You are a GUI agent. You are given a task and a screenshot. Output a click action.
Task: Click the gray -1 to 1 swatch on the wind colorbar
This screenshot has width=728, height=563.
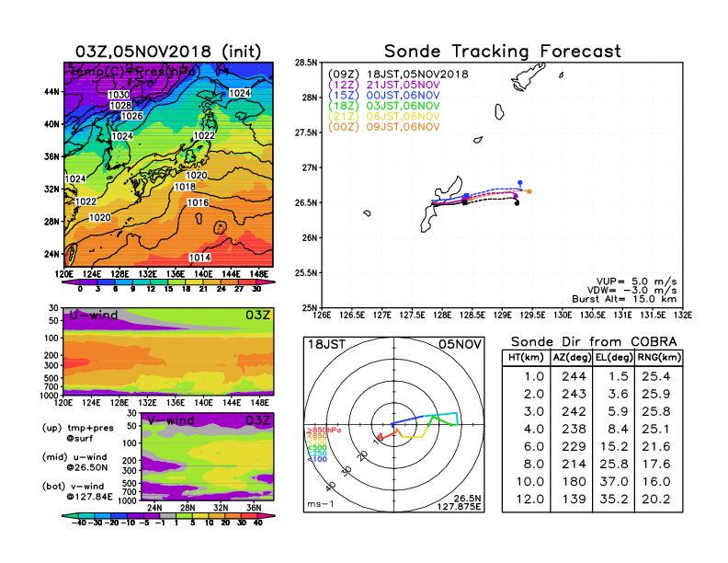pyautogui.click(x=168, y=515)
